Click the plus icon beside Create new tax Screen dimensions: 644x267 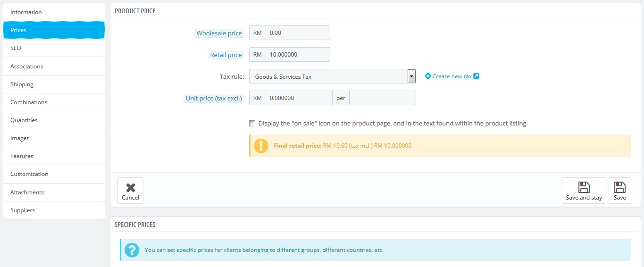click(428, 76)
